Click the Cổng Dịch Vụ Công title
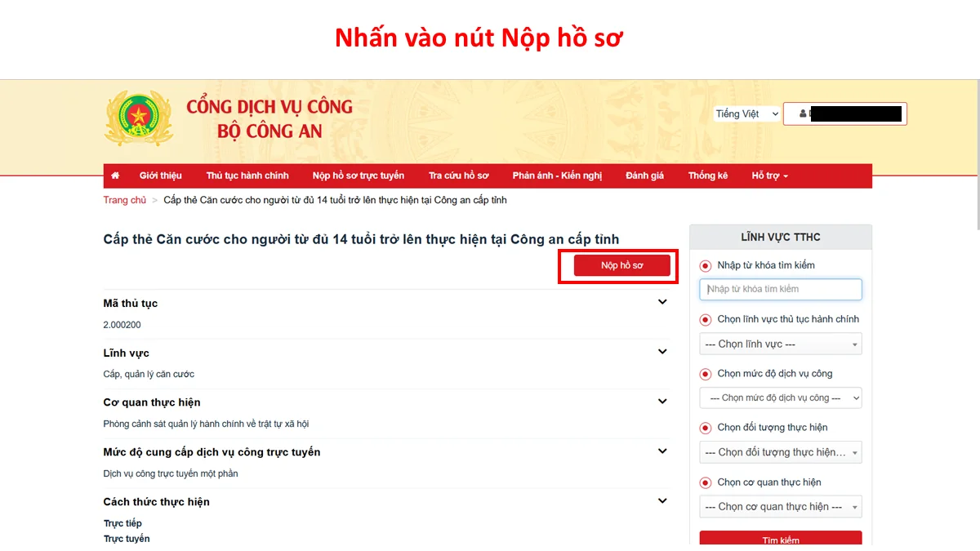Image resolution: width=980 pixels, height=551 pixels. (269, 107)
